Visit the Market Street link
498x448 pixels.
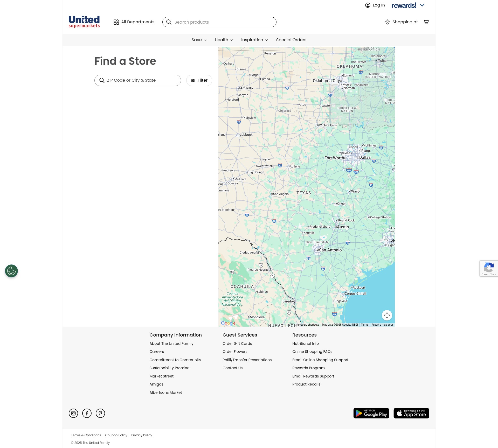[x=162, y=376]
